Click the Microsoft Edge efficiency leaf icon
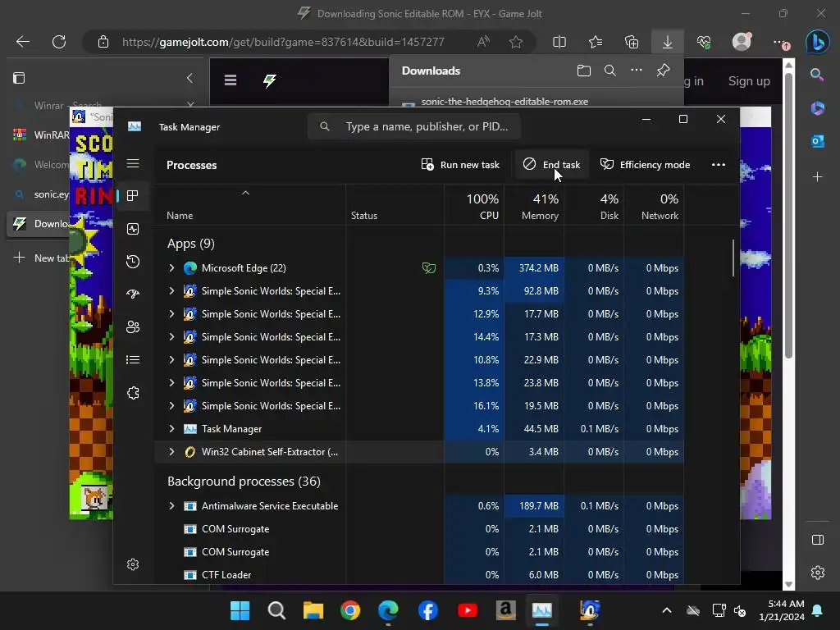This screenshot has height=630, width=840. (x=428, y=268)
